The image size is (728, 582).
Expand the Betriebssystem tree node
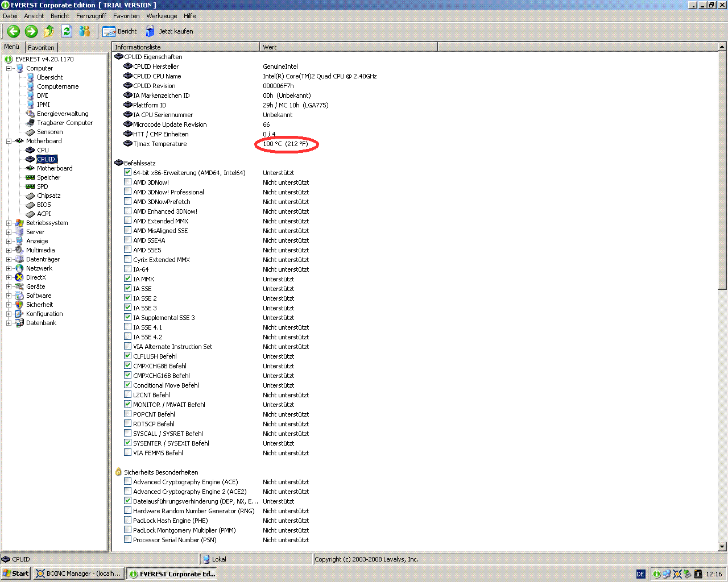[x=9, y=223]
